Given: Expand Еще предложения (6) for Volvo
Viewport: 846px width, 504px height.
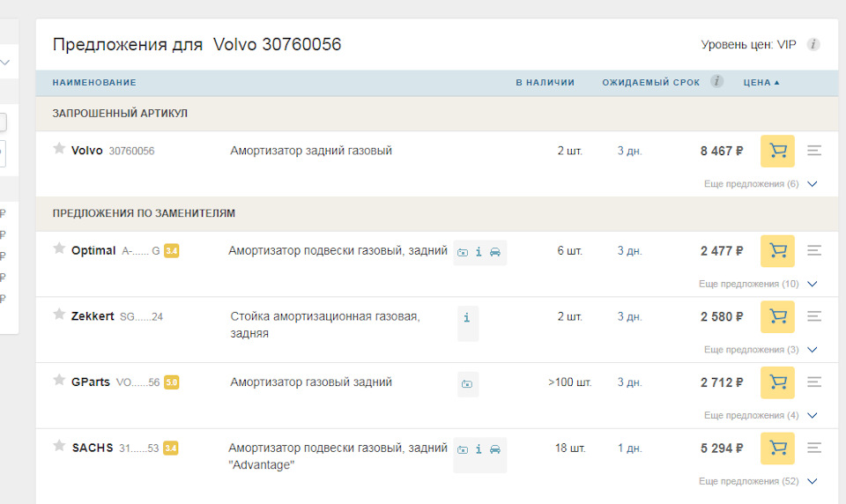Looking at the screenshot, I should pos(761,184).
